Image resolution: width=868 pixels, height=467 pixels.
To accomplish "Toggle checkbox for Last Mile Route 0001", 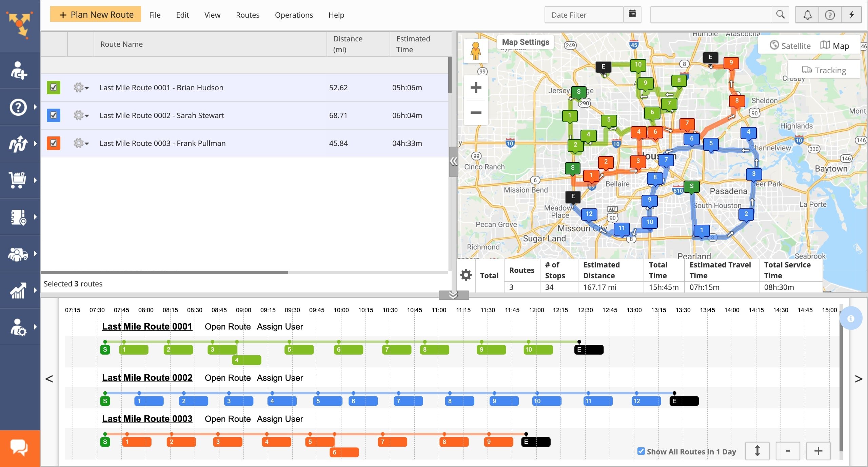I will 53,88.
